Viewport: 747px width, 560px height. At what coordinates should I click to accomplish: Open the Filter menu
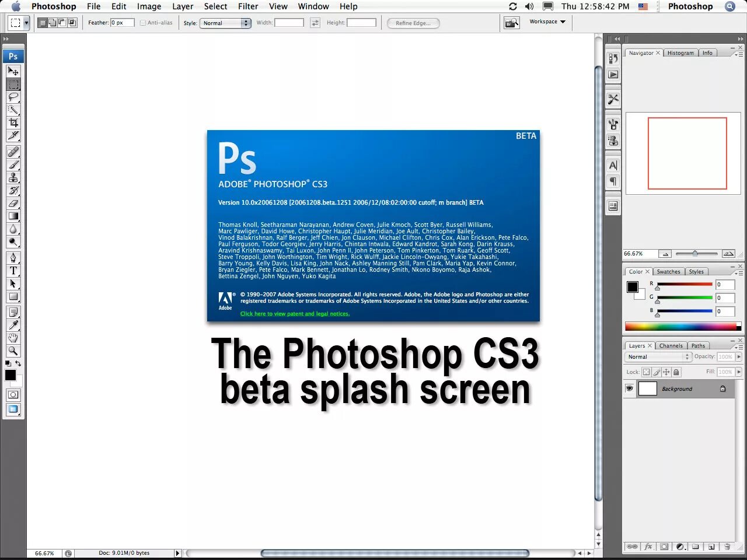tap(248, 6)
